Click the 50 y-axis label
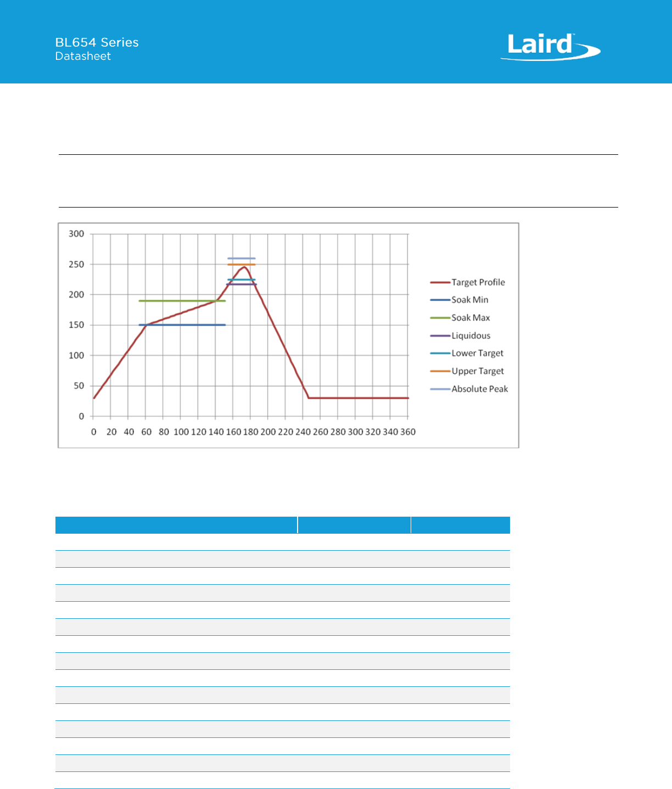Image resolution: width=672 pixels, height=789 pixels. 79,385
